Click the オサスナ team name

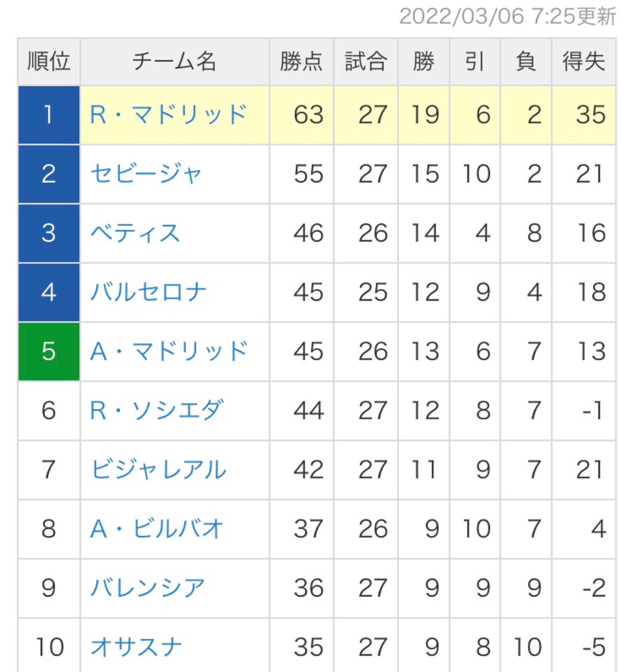coord(136,647)
